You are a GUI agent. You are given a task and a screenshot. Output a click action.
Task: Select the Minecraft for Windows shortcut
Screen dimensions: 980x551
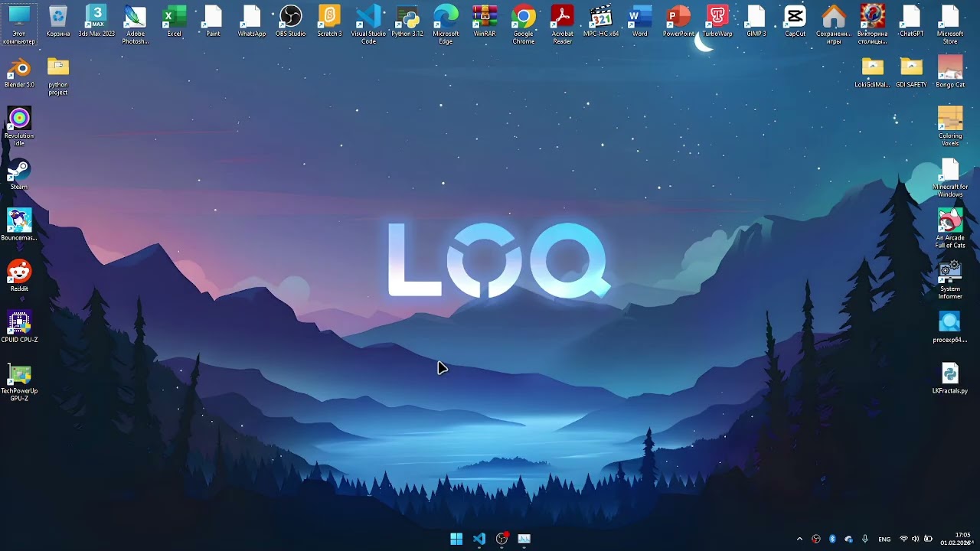(950, 178)
